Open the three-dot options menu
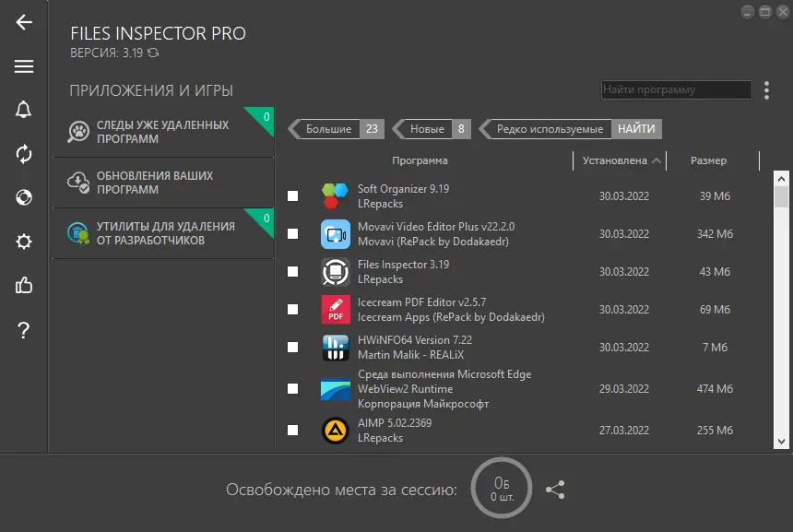 (766, 90)
